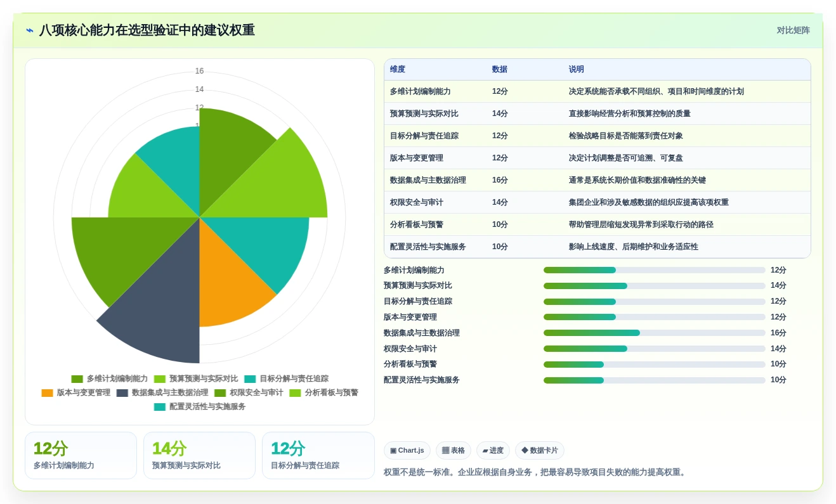The image size is (836, 504).
Task: Toggle the 目标分解与责任追踪 legend color swatch
Action: click(x=250, y=378)
